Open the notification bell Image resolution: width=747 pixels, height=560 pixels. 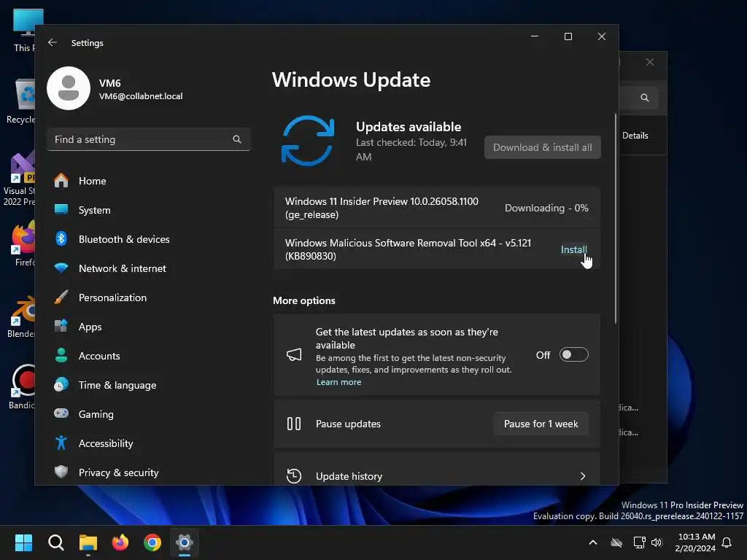point(727,542)
